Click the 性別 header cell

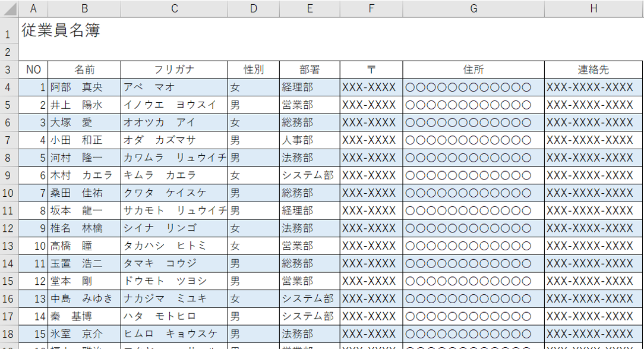pos(254,70)
